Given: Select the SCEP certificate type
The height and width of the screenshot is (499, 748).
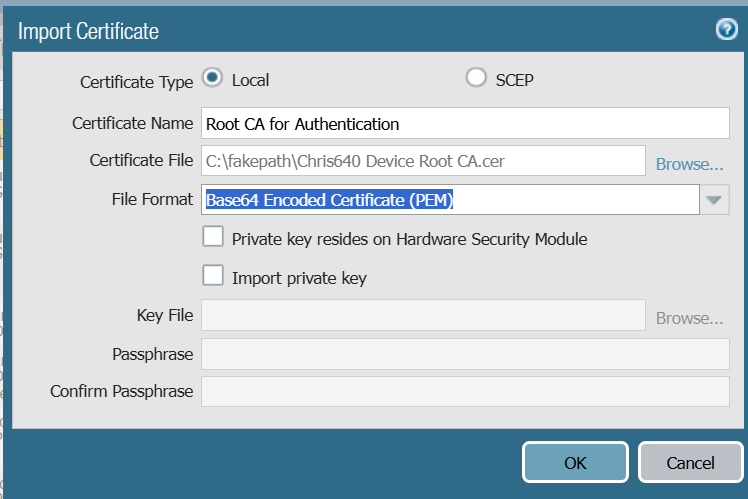Looking at the screenshot, I should (x=476, y=79).
